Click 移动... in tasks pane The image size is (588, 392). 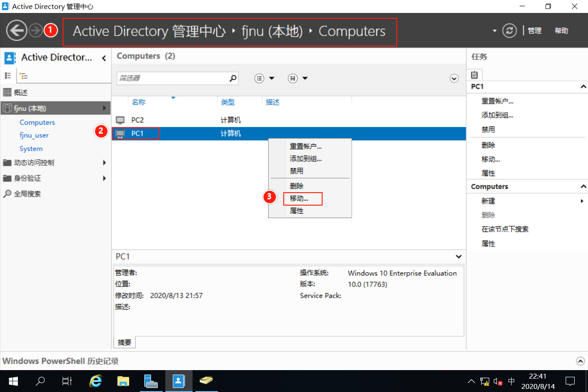coord(491,159)
